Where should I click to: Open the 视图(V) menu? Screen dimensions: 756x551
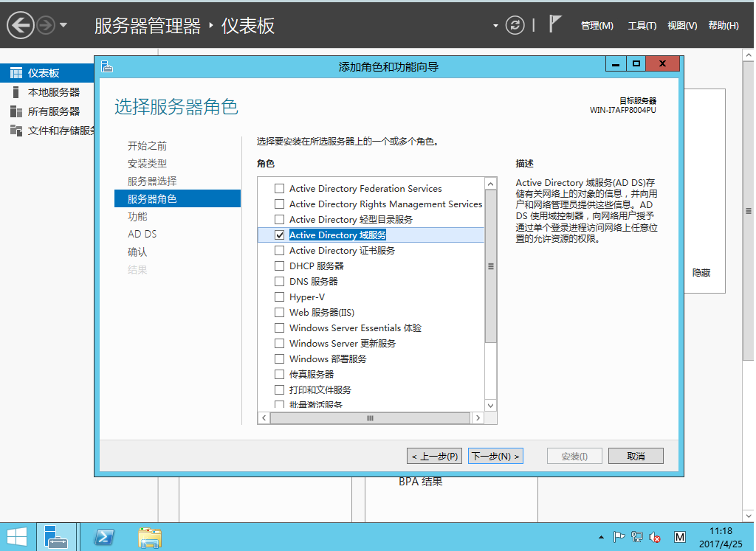click(x=682, y=26)
